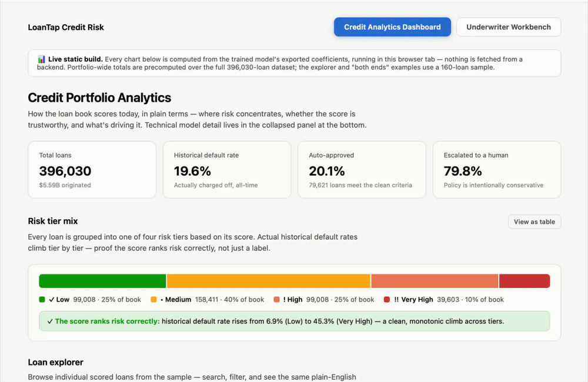Click the Very High tier legend label
The height and width of the screenshot is (382, 588).
point(413,300)
